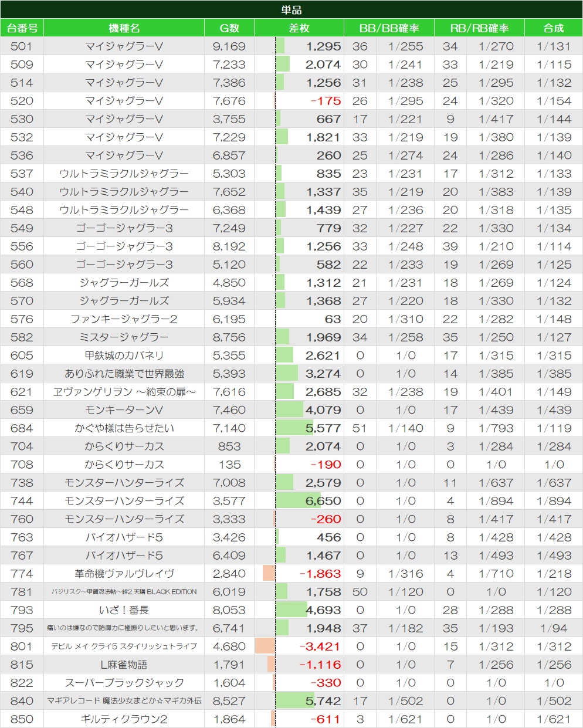Click 差枚 value 4,693 in row 793
The height and width of the screenshot is (728, 583).
pos(323,610)
